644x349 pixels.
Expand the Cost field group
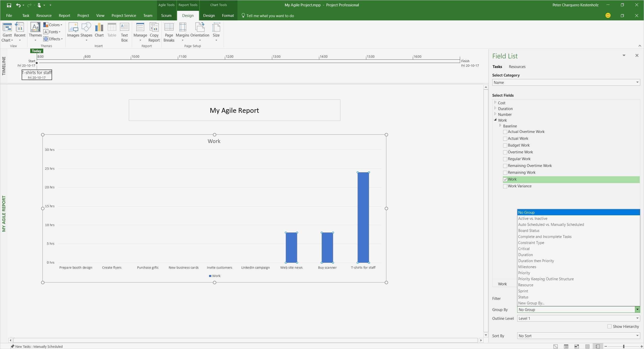coord(495,102)
